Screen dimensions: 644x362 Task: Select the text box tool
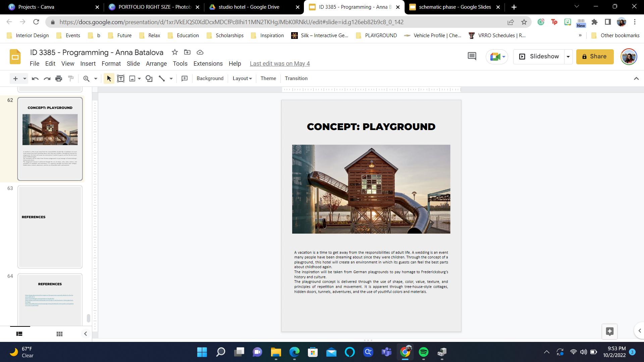pyautogui.click(x=121, y=78)
